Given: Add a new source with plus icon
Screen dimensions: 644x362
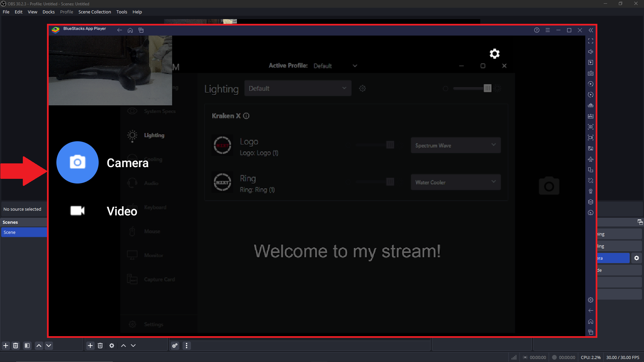Looking at the screenshot, I should pyautogui.click(x=90, y=346).
